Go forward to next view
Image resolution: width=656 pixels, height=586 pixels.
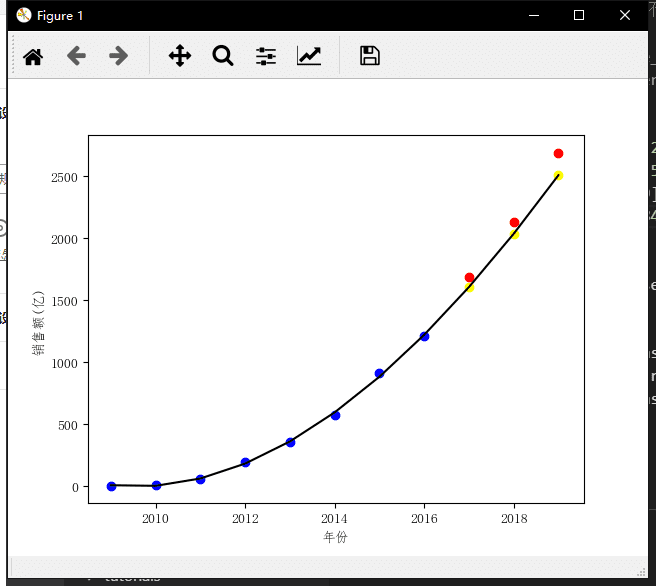[118, 56]
